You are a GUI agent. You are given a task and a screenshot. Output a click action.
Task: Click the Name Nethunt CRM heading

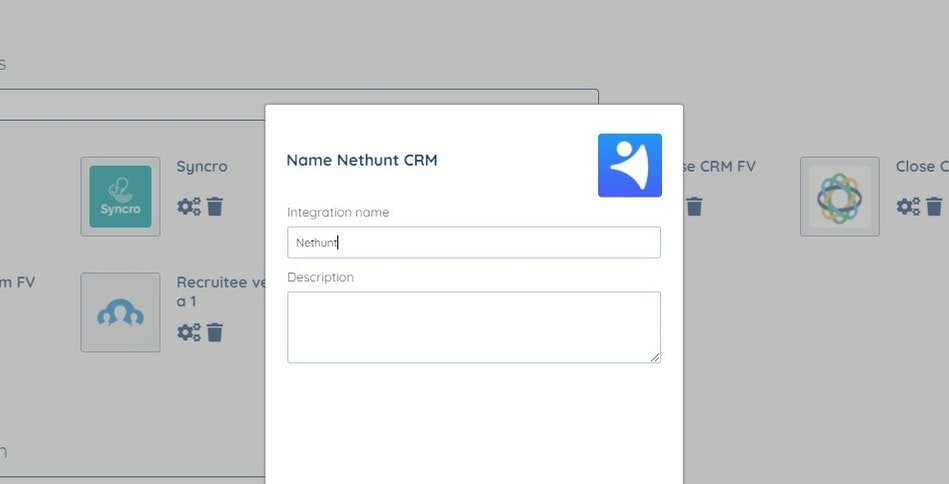click(x=362, y=160)
